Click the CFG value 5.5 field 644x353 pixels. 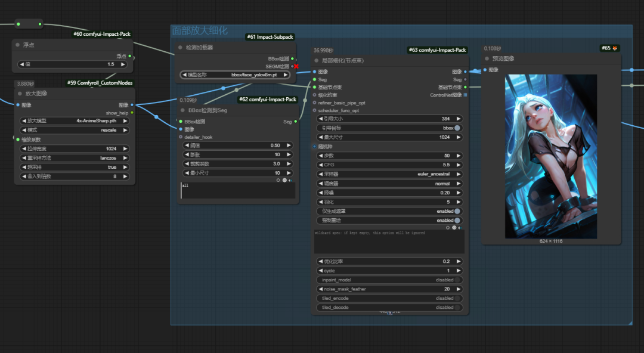389,165
